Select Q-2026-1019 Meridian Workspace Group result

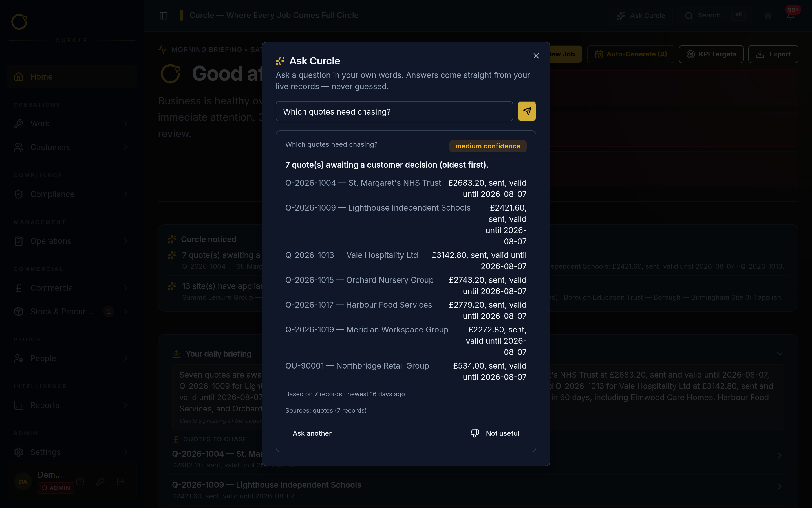click(406, 341)
